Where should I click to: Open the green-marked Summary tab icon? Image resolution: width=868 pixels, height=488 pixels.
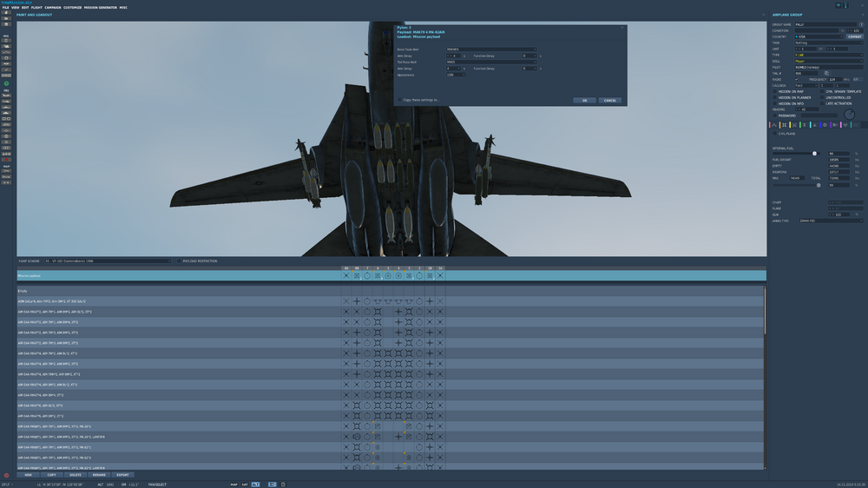click(805, 125)
